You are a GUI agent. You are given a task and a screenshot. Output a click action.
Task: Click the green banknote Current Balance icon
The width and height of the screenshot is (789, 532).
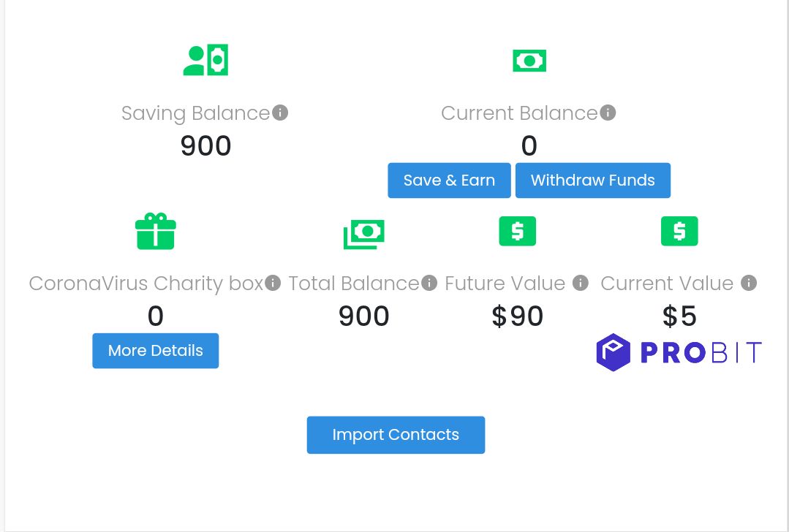click(529, 61)
